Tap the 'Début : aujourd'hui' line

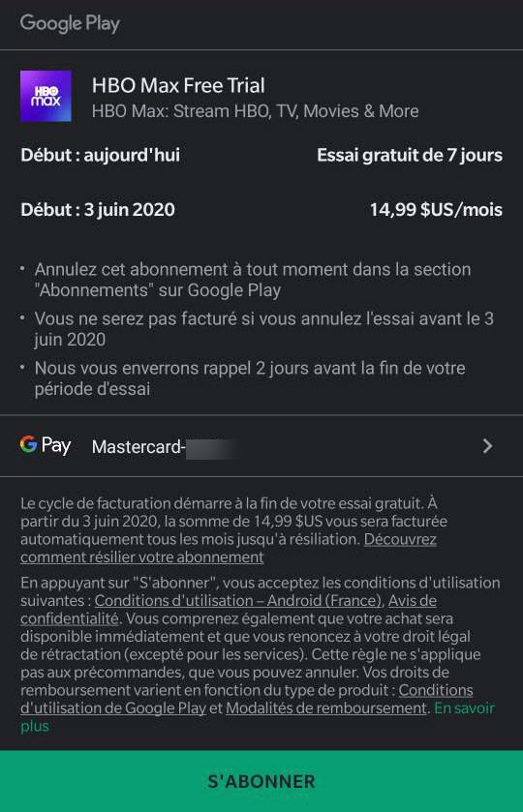coord(100,155)
